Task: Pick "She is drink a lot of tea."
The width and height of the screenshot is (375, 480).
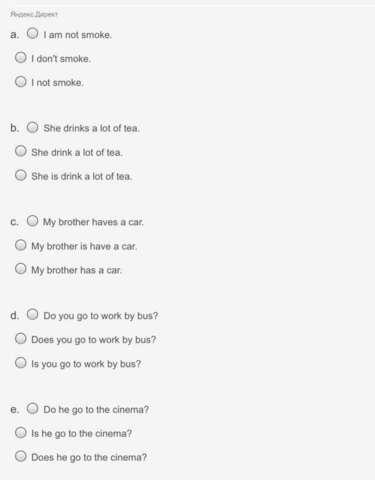Action: (21, 175)
